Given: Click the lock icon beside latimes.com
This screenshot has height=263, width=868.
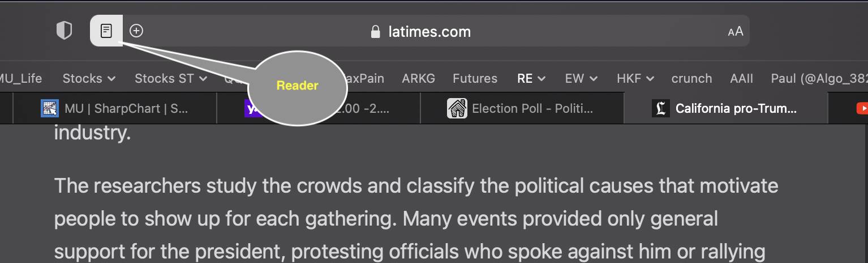Looking at the screenshot, I should click(375, 32).
